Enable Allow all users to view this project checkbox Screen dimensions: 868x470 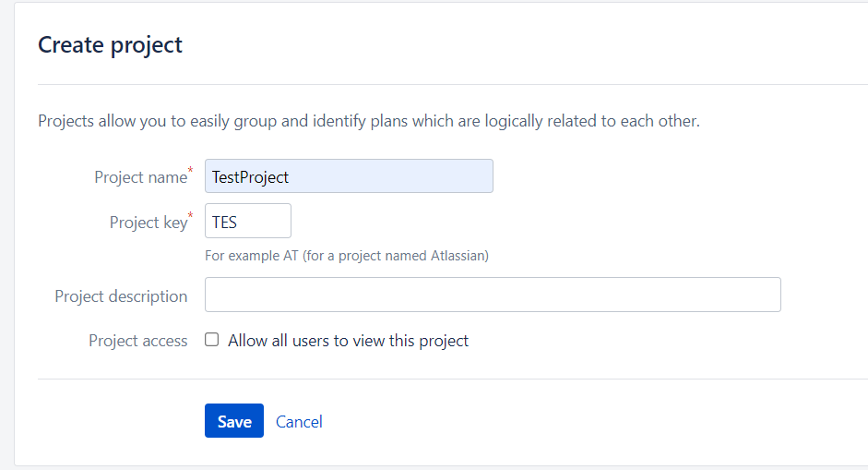pyautogui.click(x=211, y=339)
